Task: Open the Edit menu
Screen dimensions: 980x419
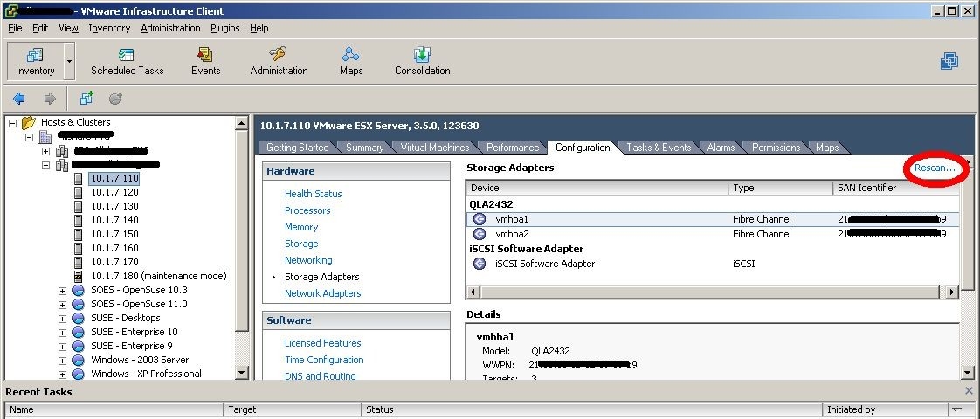Action: (x=41, y=28)
